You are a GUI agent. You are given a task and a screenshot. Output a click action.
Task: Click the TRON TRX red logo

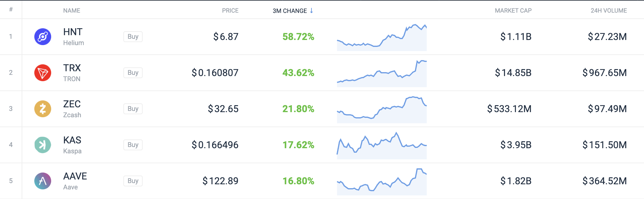(42, 72)
